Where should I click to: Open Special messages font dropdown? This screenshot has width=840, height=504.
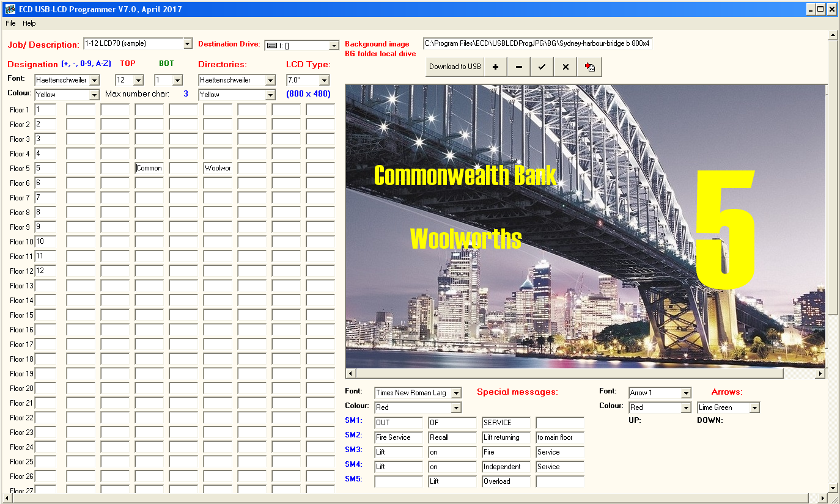[456, 393]
